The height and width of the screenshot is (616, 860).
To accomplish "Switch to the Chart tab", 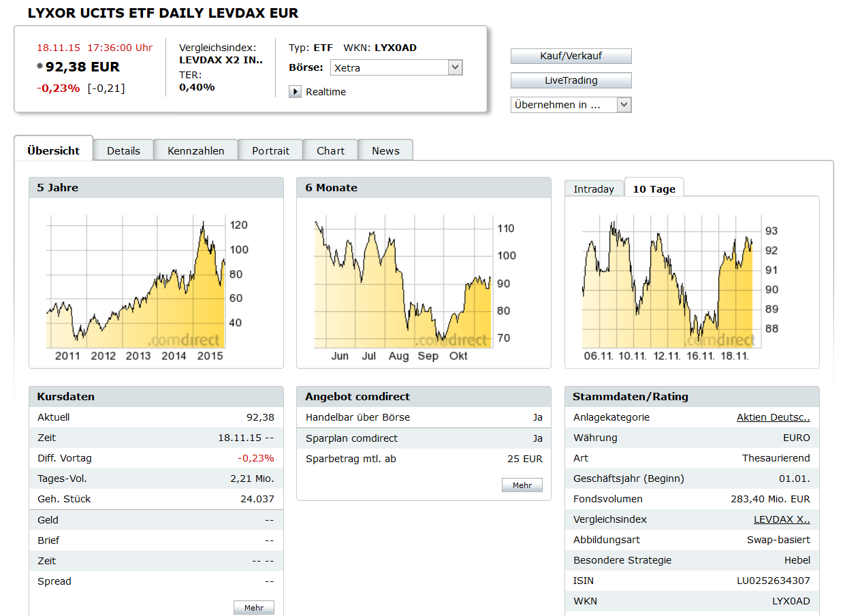I will (331, 150).
